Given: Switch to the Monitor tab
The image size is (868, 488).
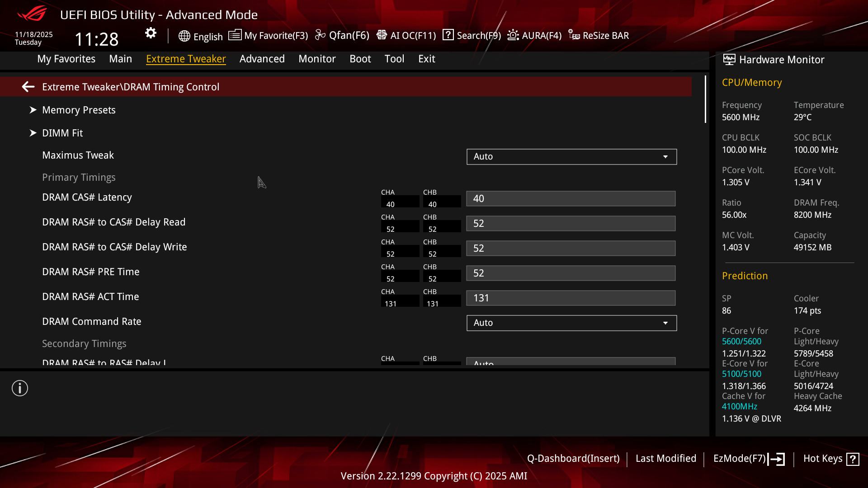Looking at the screenshot, I should 317,59.
